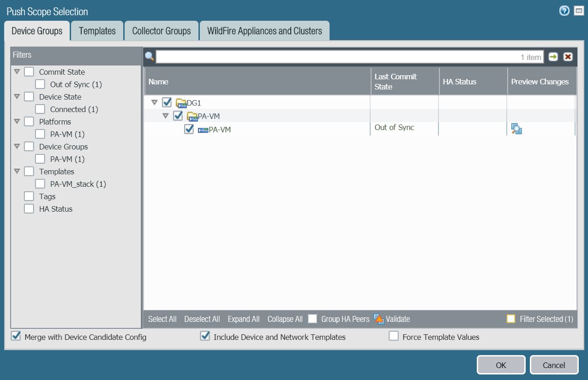This screenshot has width=588, height=380.
Task: Click the Help question mark icon
Action: coord(564,11)
